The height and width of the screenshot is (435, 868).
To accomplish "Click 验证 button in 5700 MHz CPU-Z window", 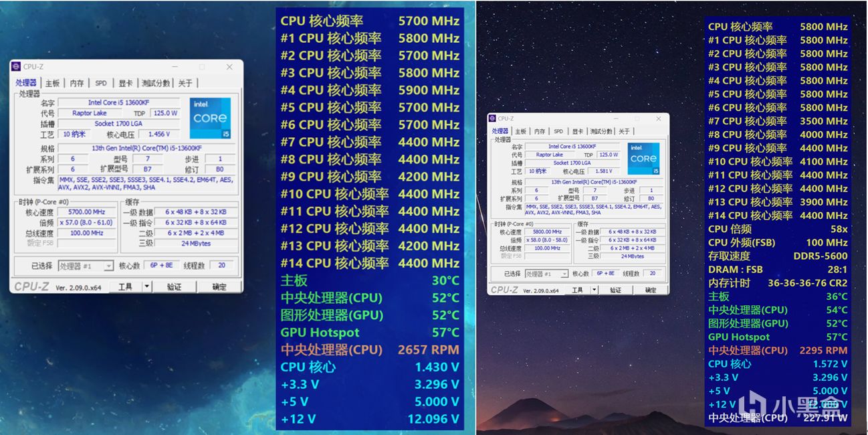I will point(174,286).
